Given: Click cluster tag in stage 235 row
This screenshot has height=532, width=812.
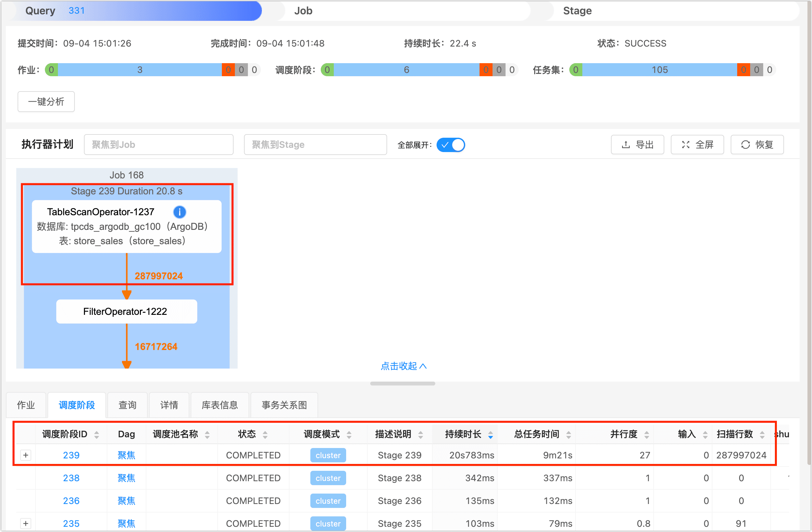Looking at the screenshot, I should click(x=328, y=524).
